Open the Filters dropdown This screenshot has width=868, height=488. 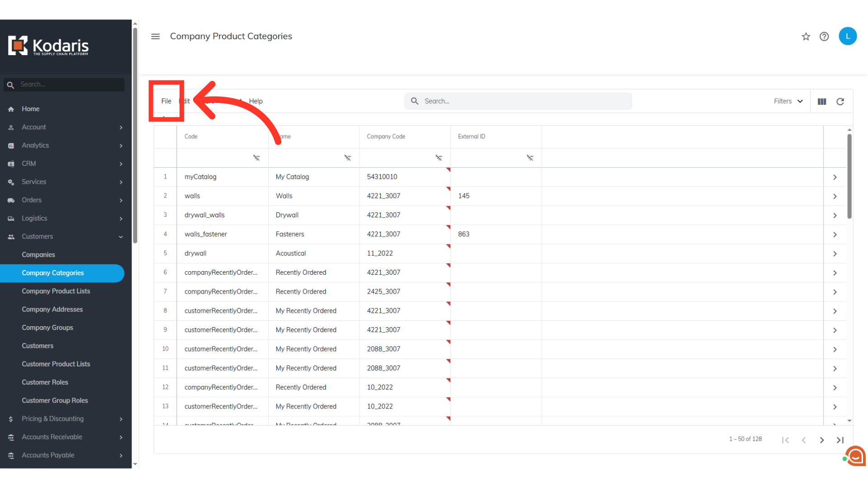coord(788,101)
